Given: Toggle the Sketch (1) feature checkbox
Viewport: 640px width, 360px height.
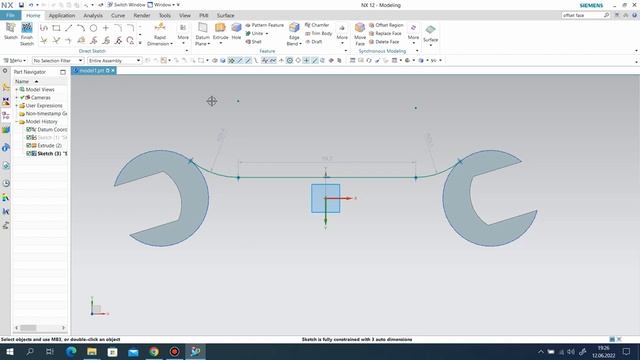Looking at the screenshot, I should [29, 138].
